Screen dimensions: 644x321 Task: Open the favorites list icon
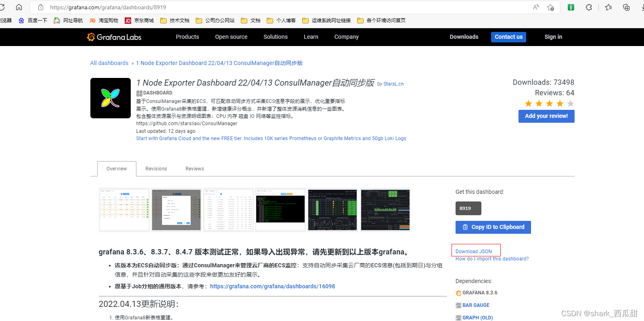[608, 7]
